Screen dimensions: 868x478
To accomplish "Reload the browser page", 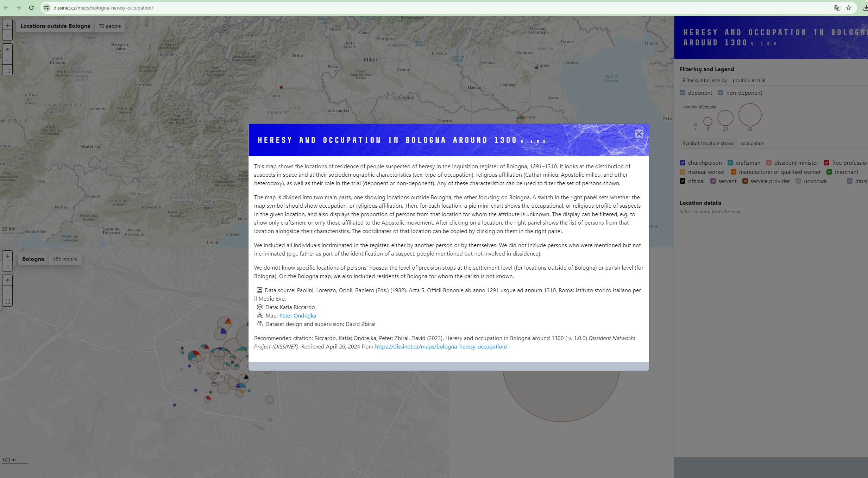I will click(31, 8).
